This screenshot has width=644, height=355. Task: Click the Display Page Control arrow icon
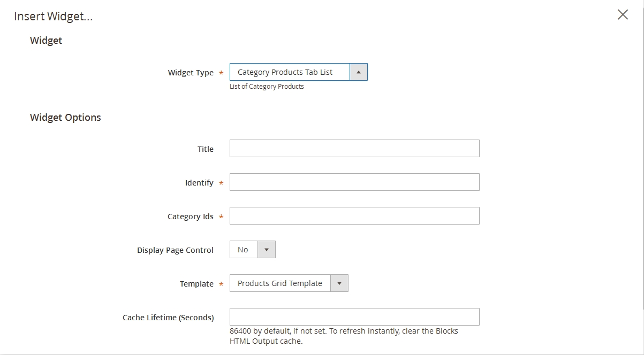(x=267, y=250)
